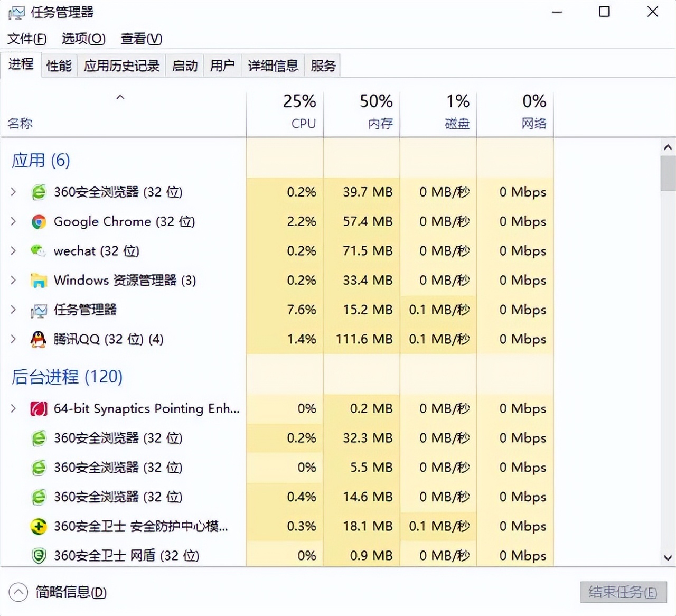Image resolution: width=676 pixels, height=616 pixels.
Task: Open the 查看 menu
Action: point(140,39)
